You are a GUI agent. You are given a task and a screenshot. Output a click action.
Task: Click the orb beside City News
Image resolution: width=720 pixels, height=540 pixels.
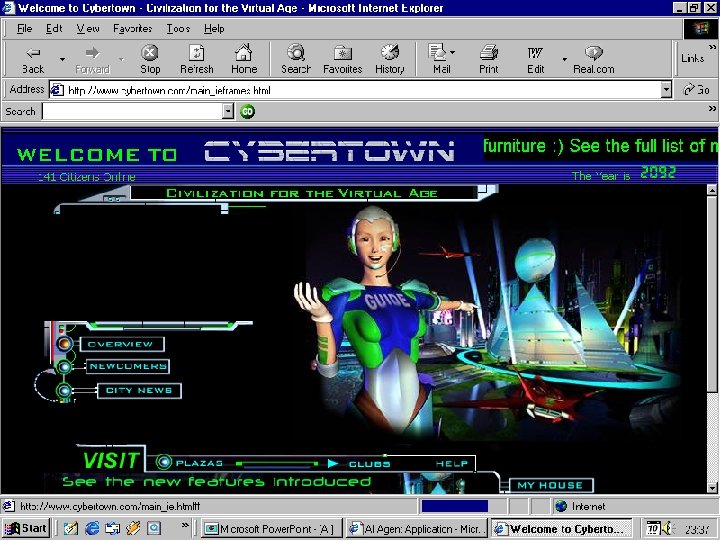tap(64, 391)
